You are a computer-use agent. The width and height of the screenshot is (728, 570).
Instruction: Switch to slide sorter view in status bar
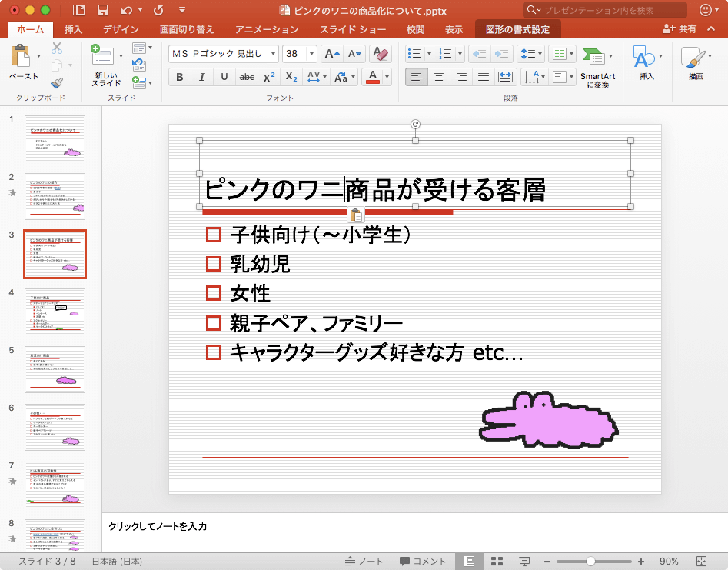pos(497,561)
